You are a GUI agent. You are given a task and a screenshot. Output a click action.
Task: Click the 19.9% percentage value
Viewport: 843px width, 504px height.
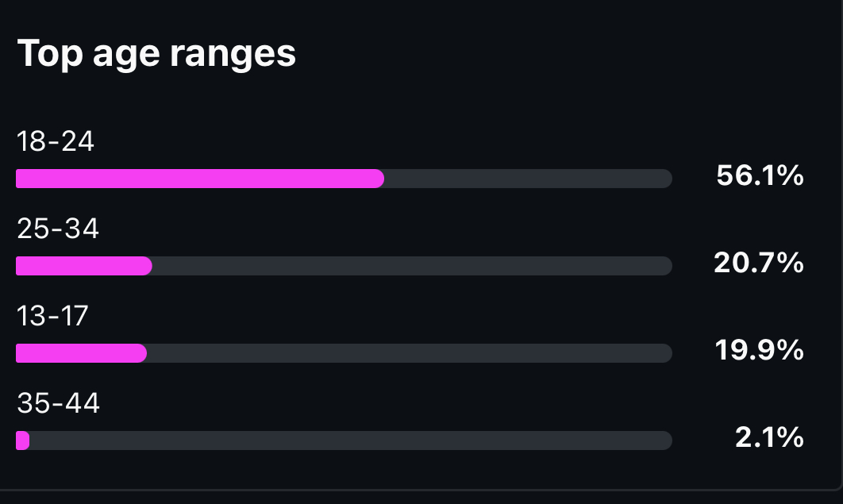pyautogui.click(x=759, y=350)
